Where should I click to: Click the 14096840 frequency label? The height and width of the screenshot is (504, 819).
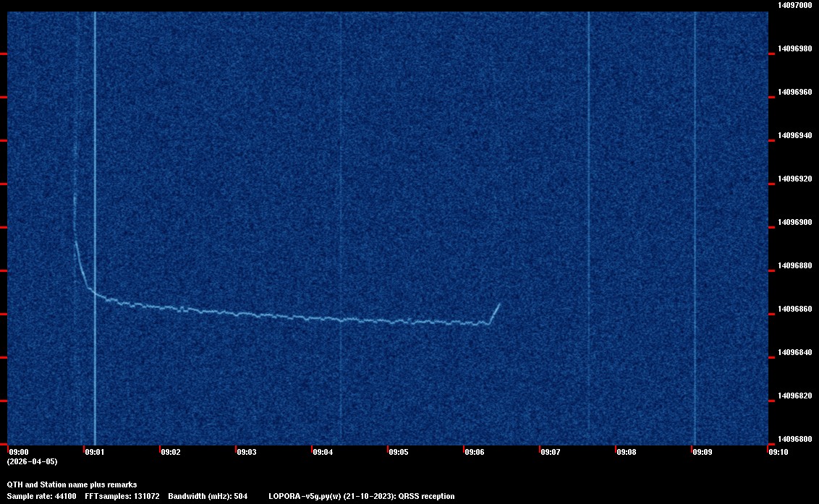point(794,352)
